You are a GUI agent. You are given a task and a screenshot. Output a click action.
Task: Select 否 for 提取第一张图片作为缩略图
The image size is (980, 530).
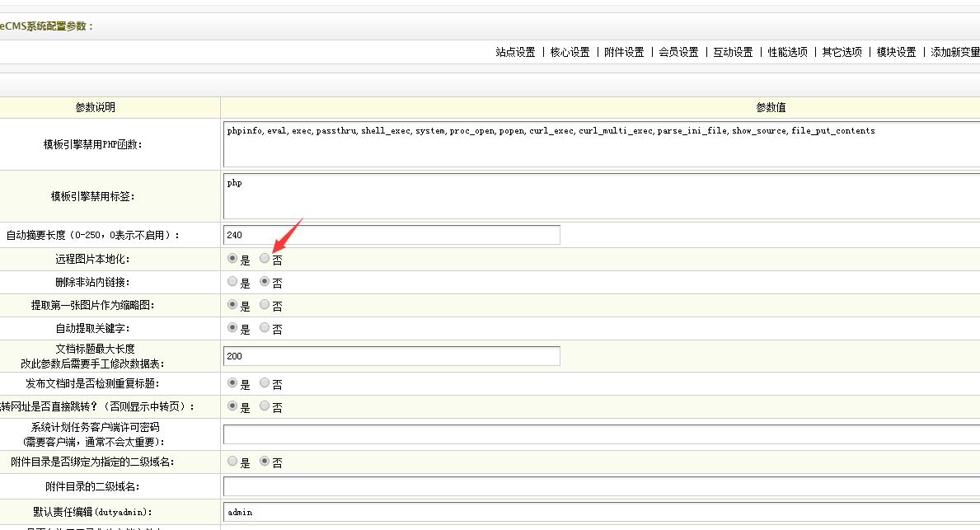tap(265, 305)
